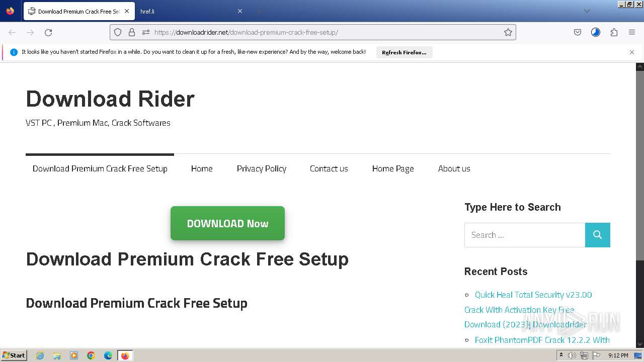
Task: Launch Internet Explorer from taskbar
Action: pos(40,355)
